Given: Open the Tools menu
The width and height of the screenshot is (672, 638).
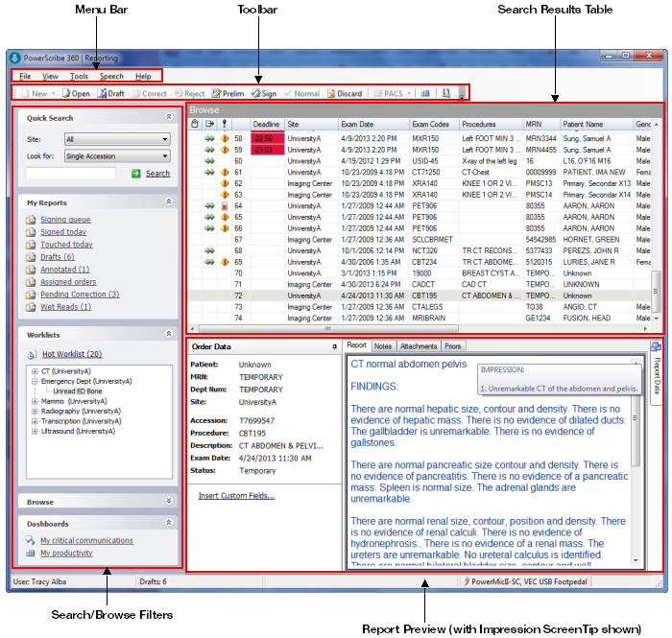Looking at the screenshot, I should coord(79,76).
